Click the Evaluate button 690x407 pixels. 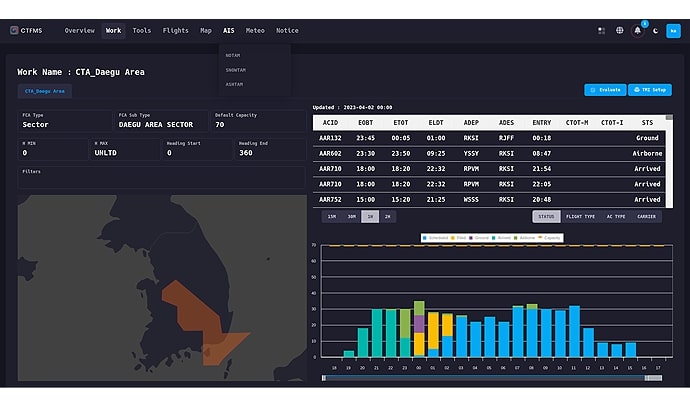604,90
